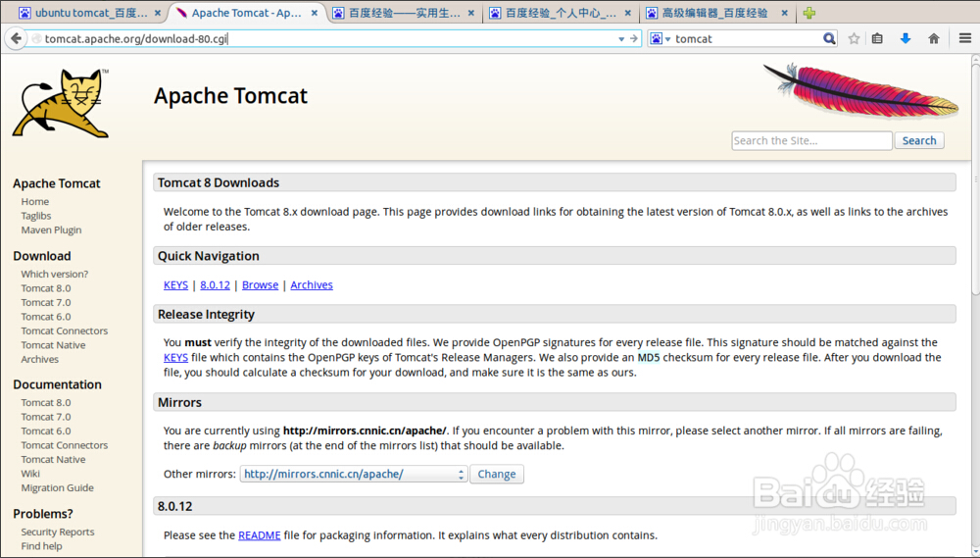Click the Change mirror button

(497, 475)
